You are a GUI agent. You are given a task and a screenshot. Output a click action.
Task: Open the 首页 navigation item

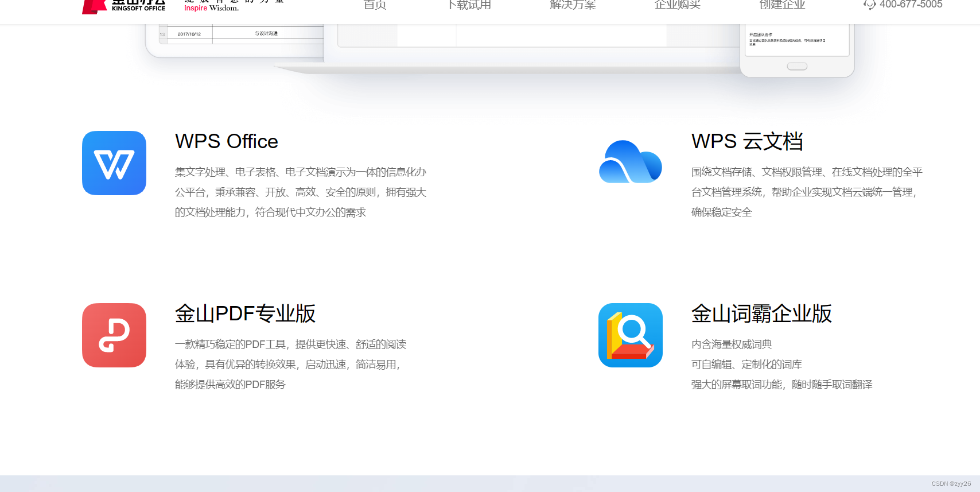click(375, 5)
